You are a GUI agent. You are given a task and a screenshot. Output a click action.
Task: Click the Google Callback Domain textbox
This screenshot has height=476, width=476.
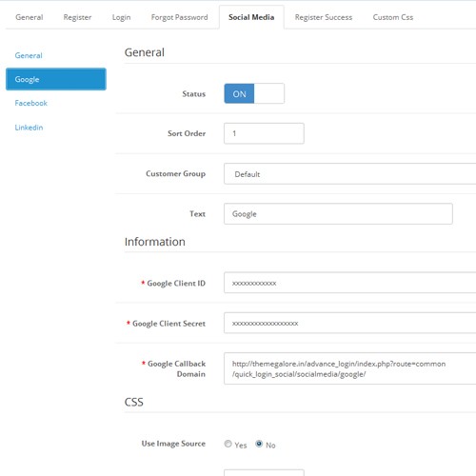[349, 368]
